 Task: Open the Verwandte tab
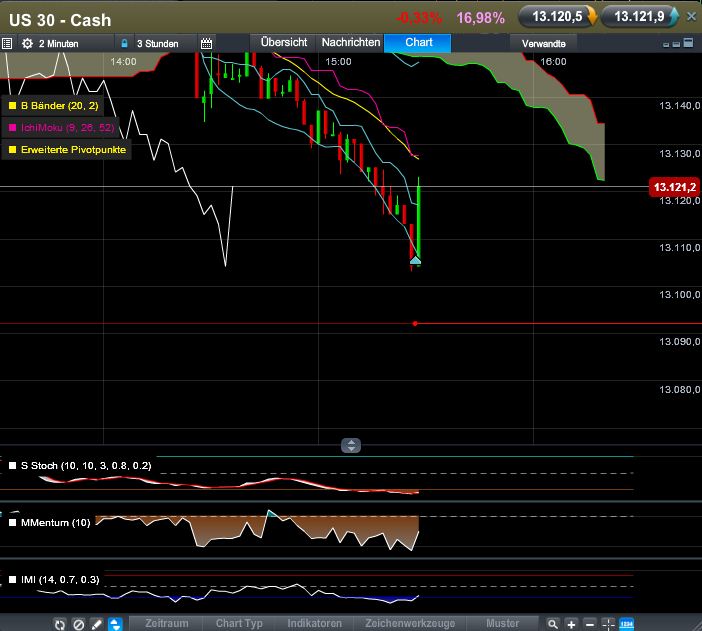(544, 44)
